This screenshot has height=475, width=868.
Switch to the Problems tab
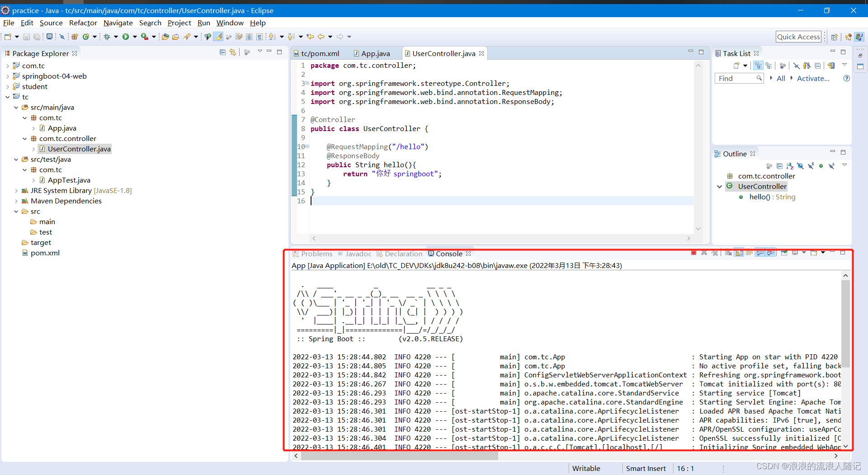pos(312,254)
